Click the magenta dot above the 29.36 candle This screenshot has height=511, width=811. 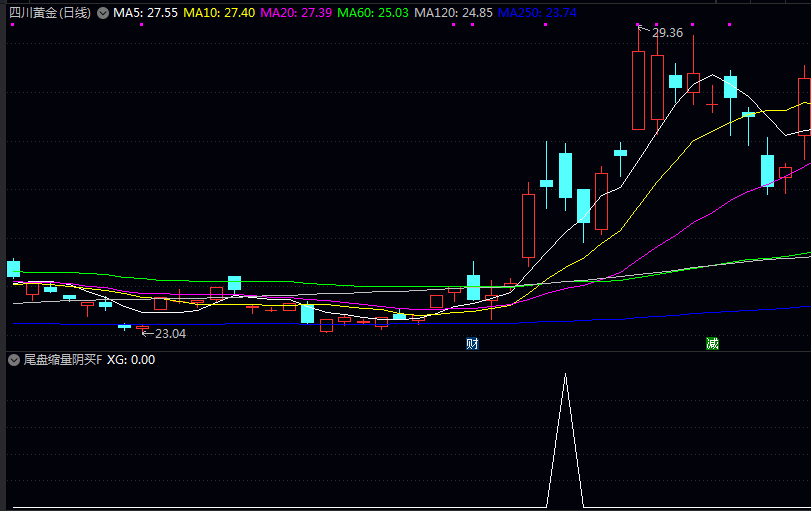[x=638, y=24]
